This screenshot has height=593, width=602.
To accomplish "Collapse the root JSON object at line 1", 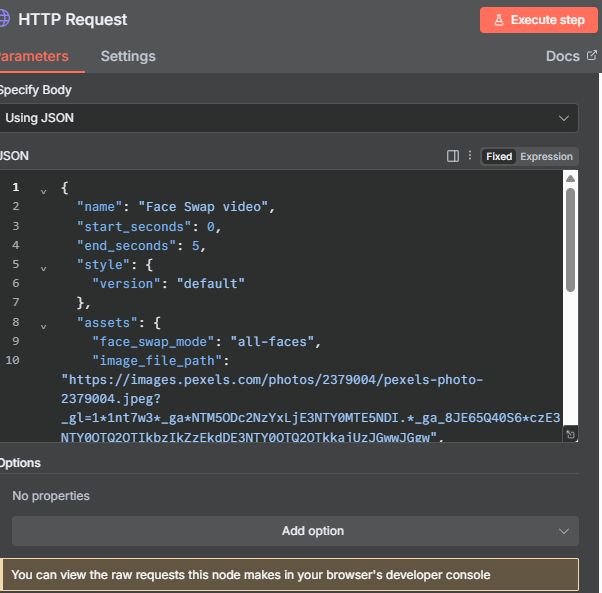I will [x=43, y=189].
